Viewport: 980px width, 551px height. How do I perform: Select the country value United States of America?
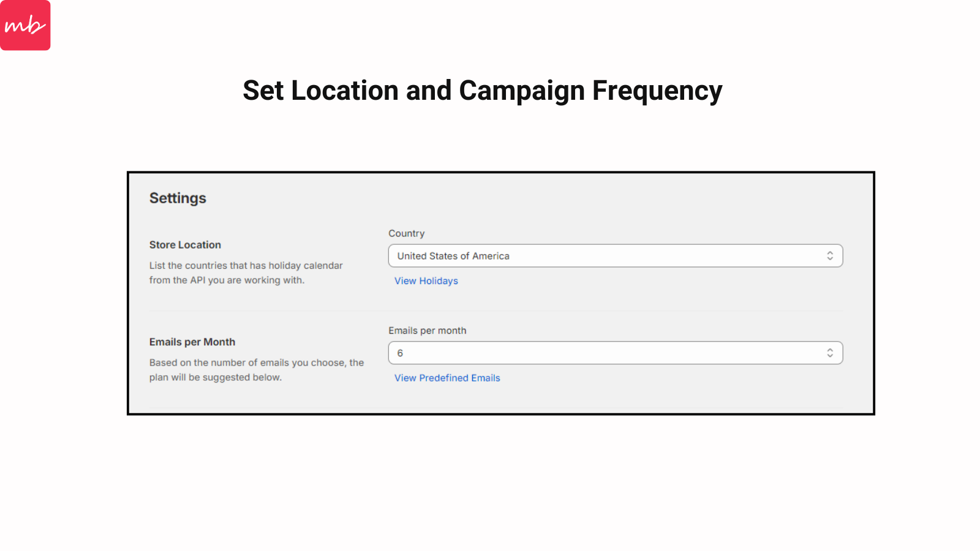click(453, 255)
